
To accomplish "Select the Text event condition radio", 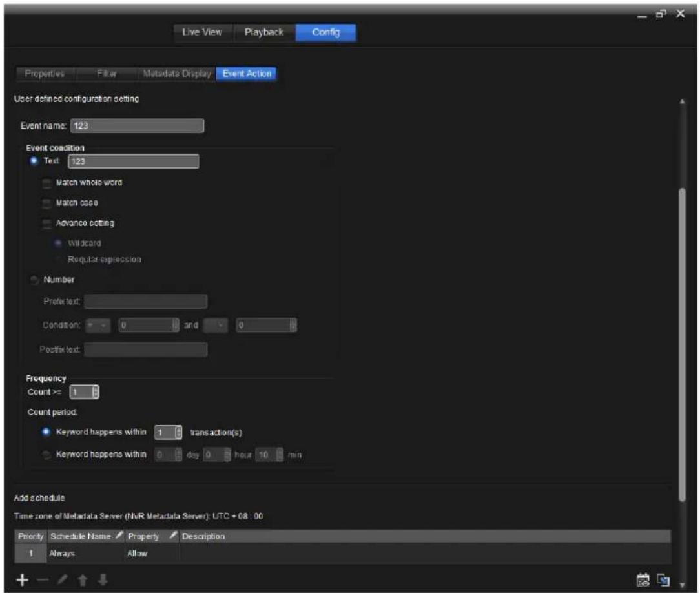I will 34,161.
